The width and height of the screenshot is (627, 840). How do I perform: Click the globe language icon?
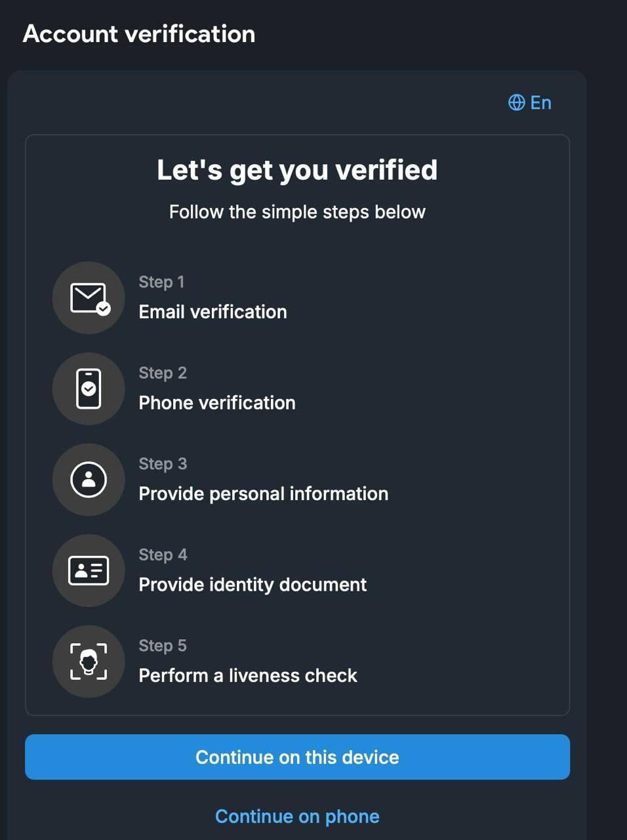(x=516, y=102)
